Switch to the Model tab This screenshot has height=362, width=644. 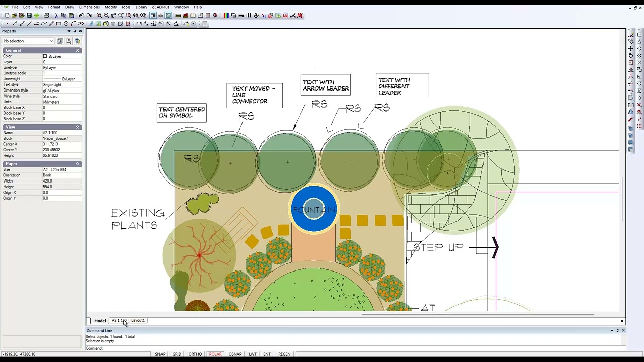click(x=100, y=321)
